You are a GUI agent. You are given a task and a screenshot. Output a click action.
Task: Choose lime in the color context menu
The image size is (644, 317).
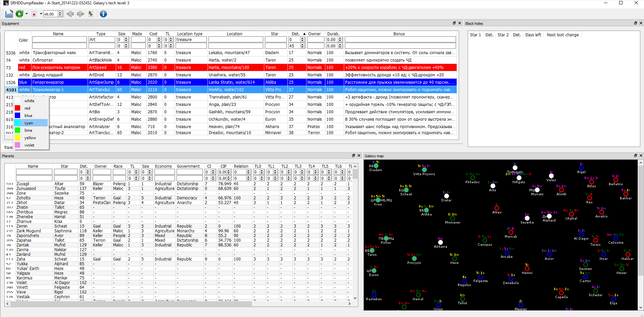click(x=31, y=130)
